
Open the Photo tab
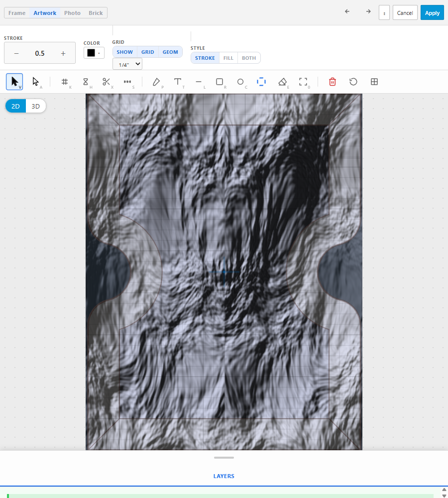72,13
